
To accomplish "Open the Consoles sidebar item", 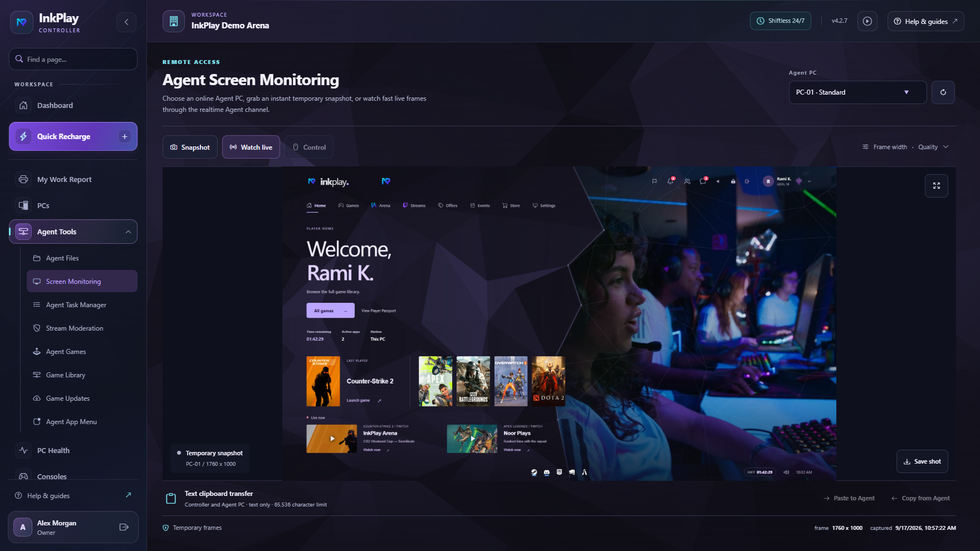I will click(x=73, y=476).
